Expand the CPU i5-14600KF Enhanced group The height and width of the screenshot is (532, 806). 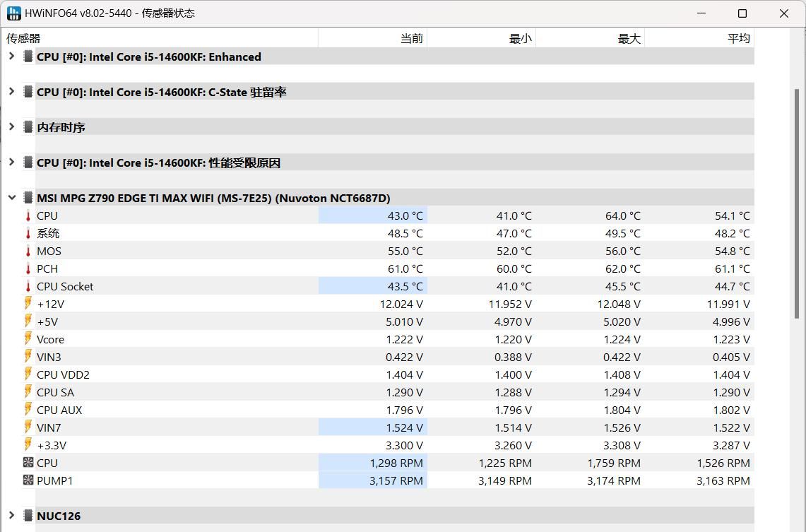pos(12,57)
